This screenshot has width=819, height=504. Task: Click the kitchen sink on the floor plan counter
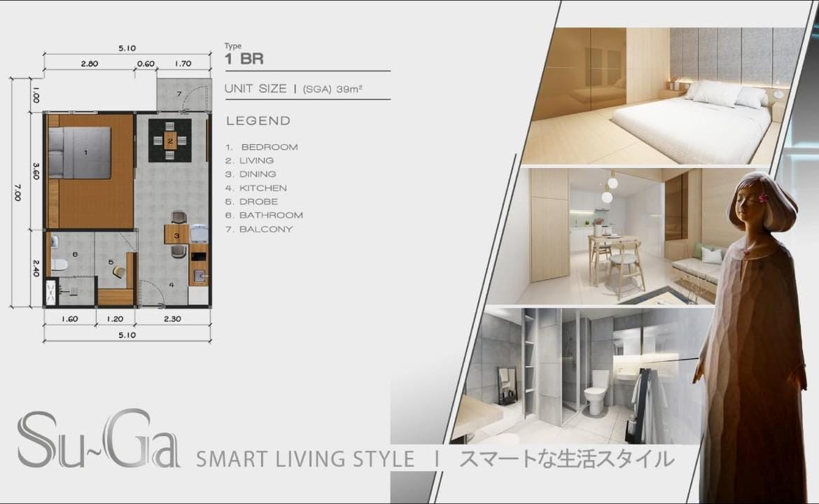tap(199, 275)
